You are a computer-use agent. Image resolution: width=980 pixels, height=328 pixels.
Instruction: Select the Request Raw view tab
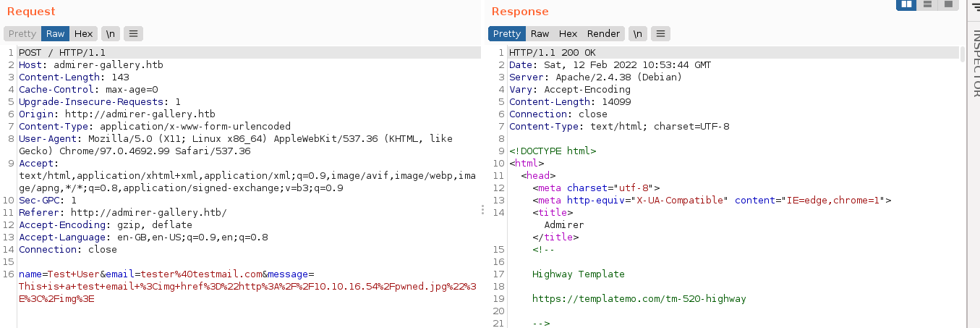(x=56, y=34)
